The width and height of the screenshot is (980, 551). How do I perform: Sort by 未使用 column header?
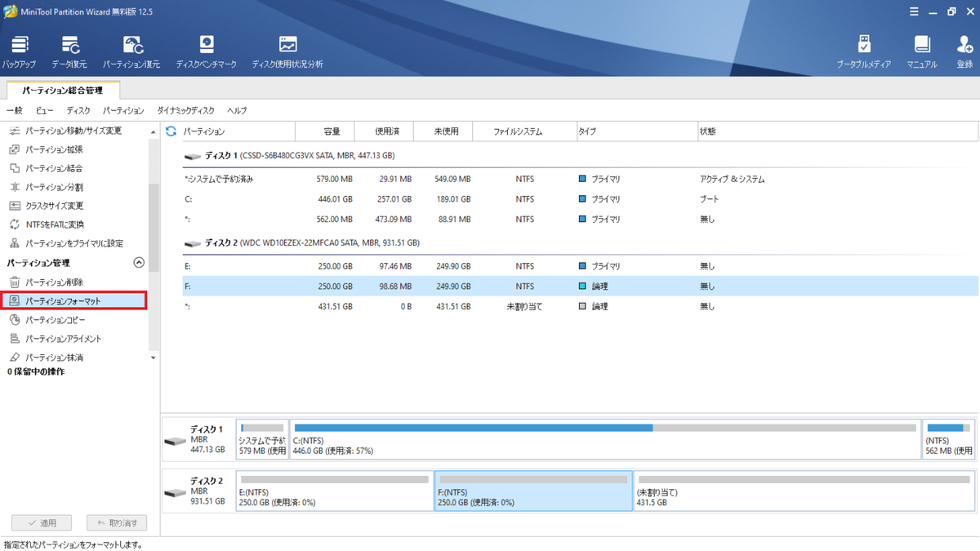tap(443, 131)
